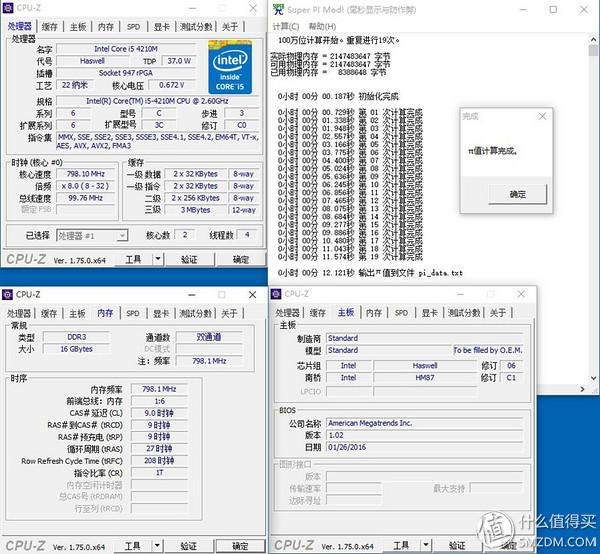The image size is (600, 554).
Task: Maximize the Super PI window
Action: [x=553, y=10]
